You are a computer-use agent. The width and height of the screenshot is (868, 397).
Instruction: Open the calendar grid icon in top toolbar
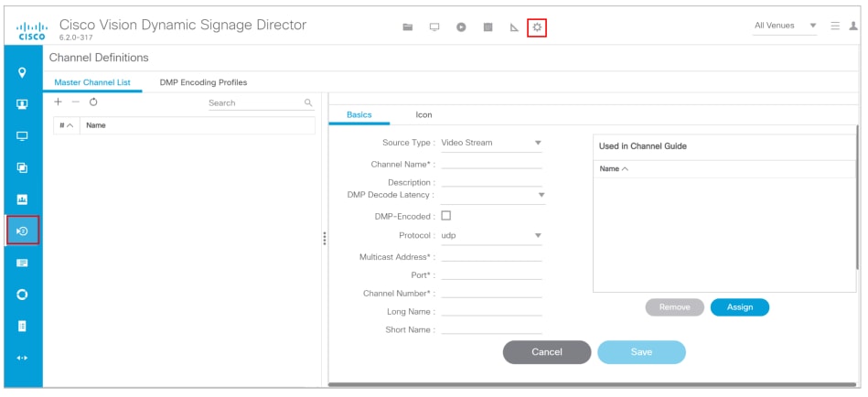(488, 27)
